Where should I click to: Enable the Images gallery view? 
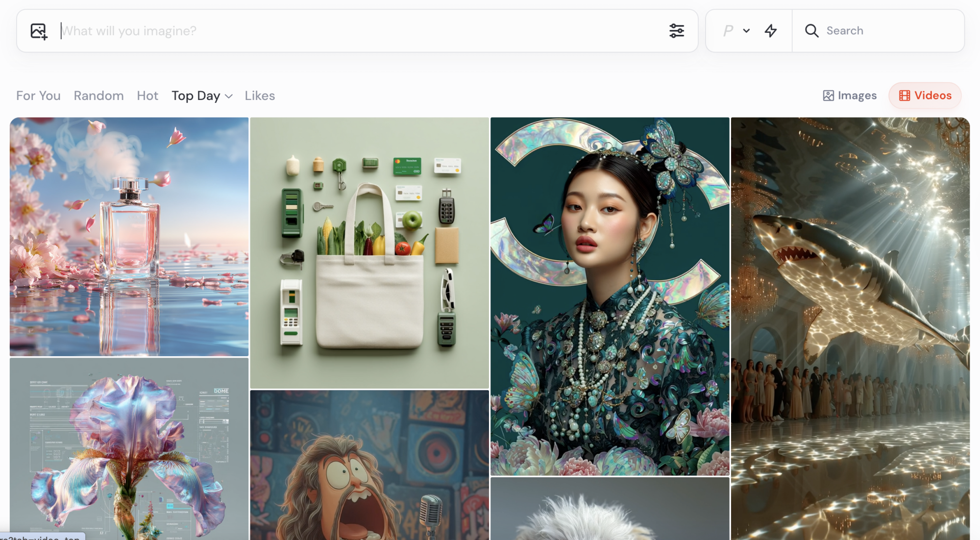pyautogui.click(x=849, y=95)
